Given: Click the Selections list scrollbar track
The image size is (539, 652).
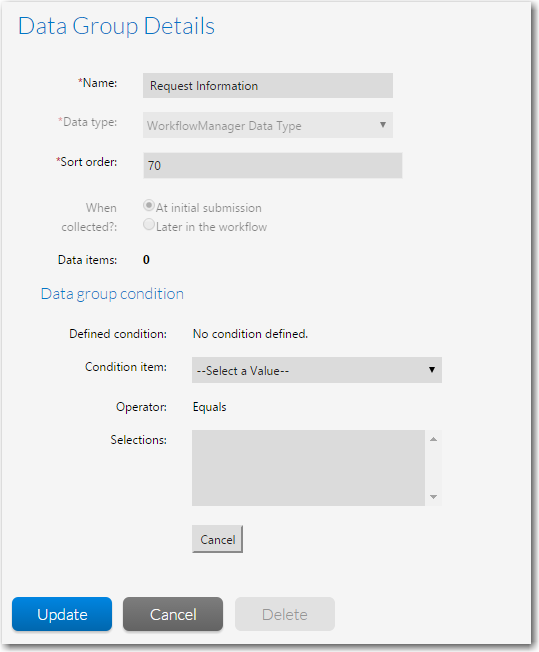Looking at the screenshot, I should [433, 468].
